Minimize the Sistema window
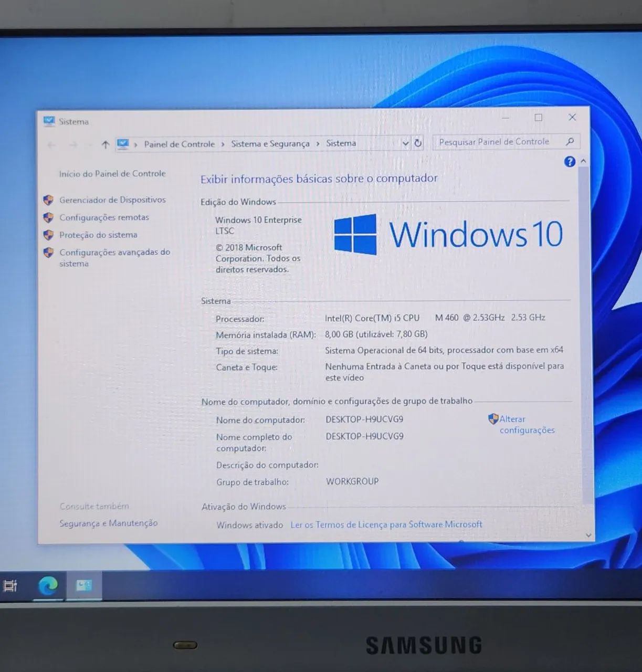 (506, 118)
